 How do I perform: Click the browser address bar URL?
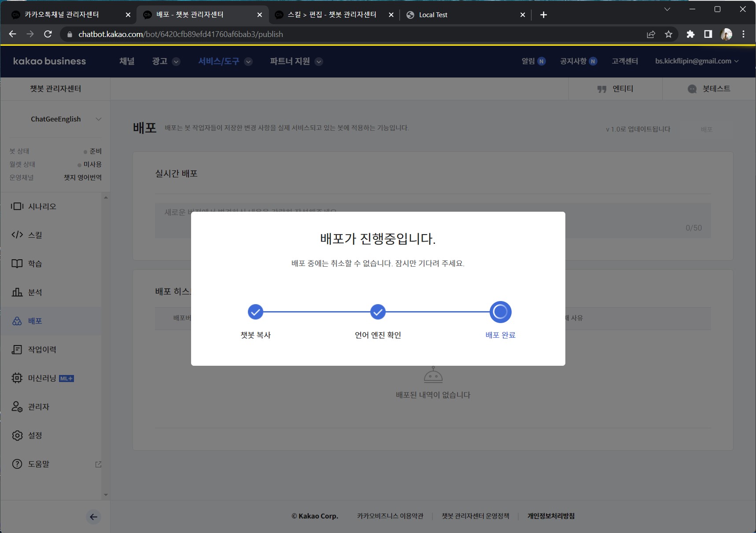click(181, 34)
